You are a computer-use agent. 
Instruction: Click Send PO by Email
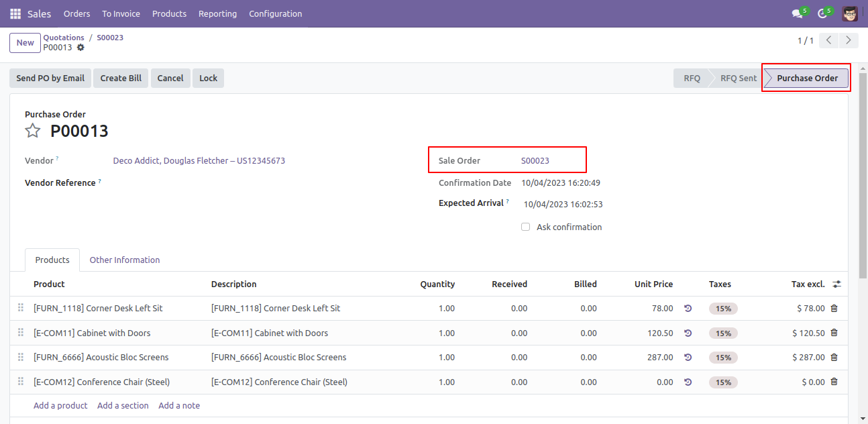coord(50,78)
